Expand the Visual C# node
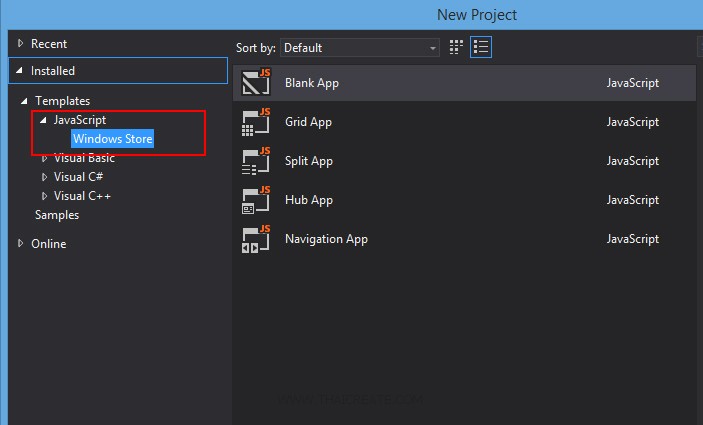Image resolution: width=703 pixels, height=425 pixels. point(44,177)
